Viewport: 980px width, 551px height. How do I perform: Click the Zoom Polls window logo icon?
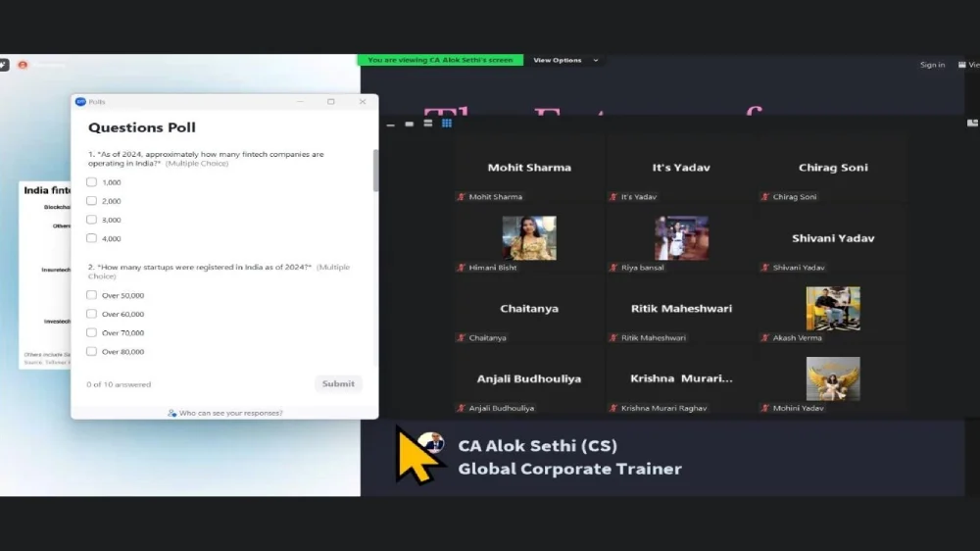point(80,101)
